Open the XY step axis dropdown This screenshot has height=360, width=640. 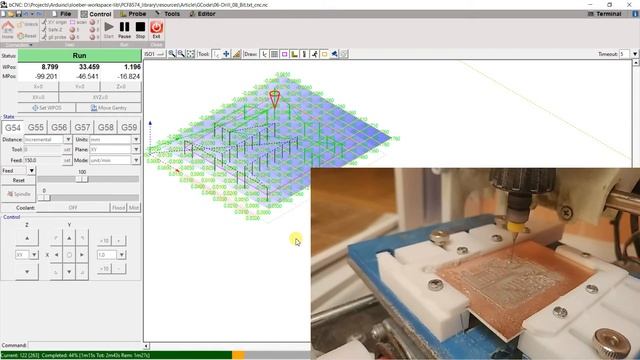click(x=34, y=255)
